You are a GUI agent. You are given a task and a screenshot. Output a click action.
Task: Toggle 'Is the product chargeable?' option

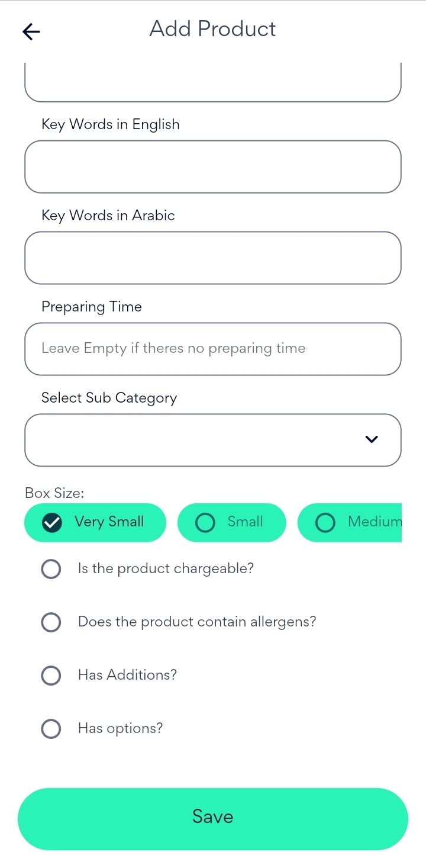click(51, 569)
